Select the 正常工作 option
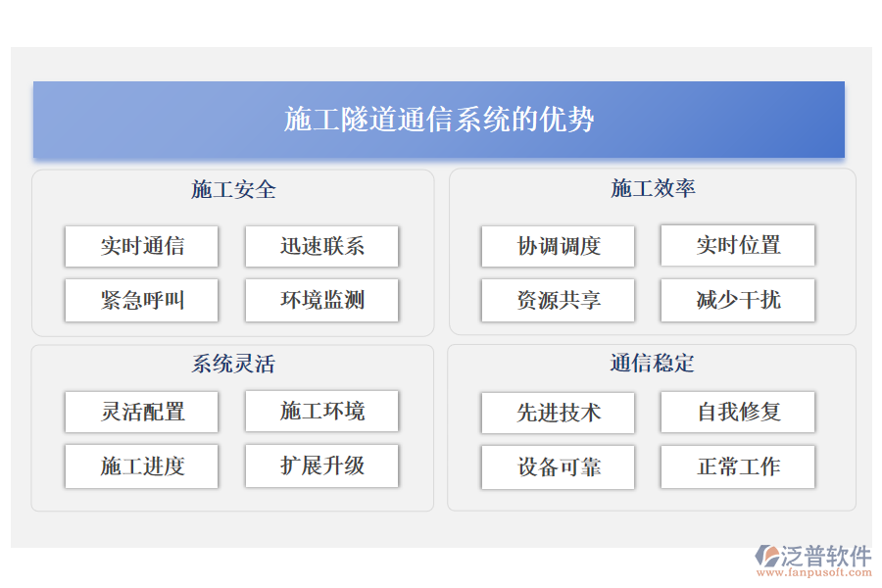This screenshot has height=588, width=882. [x=738, y=466]
